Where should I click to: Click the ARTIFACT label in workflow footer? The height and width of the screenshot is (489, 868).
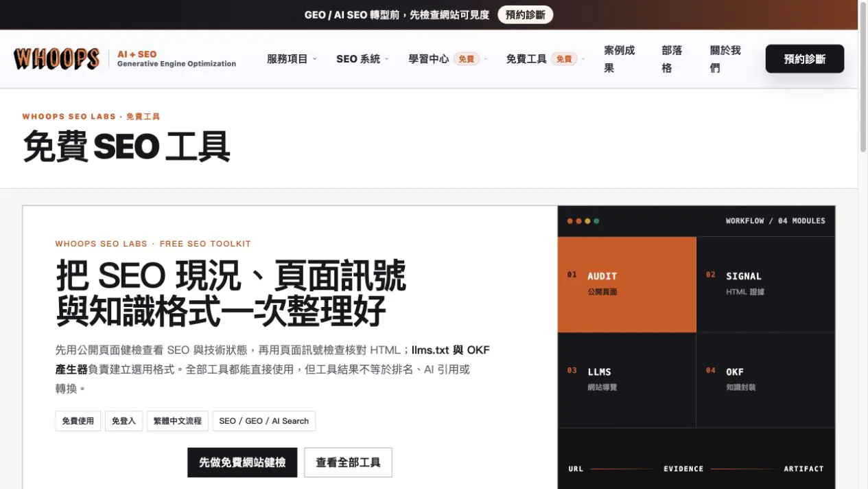804,469
